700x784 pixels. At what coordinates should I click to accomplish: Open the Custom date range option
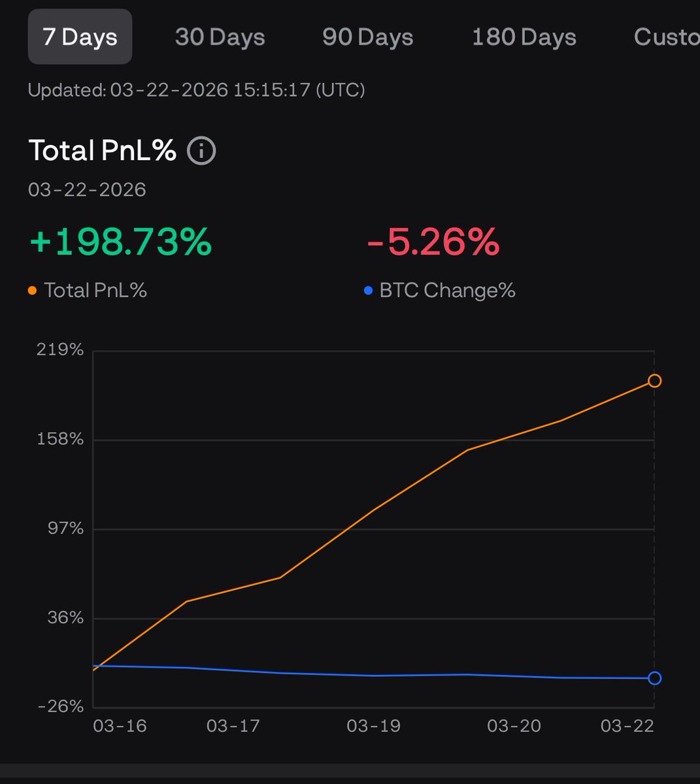(x=667, y=37)
